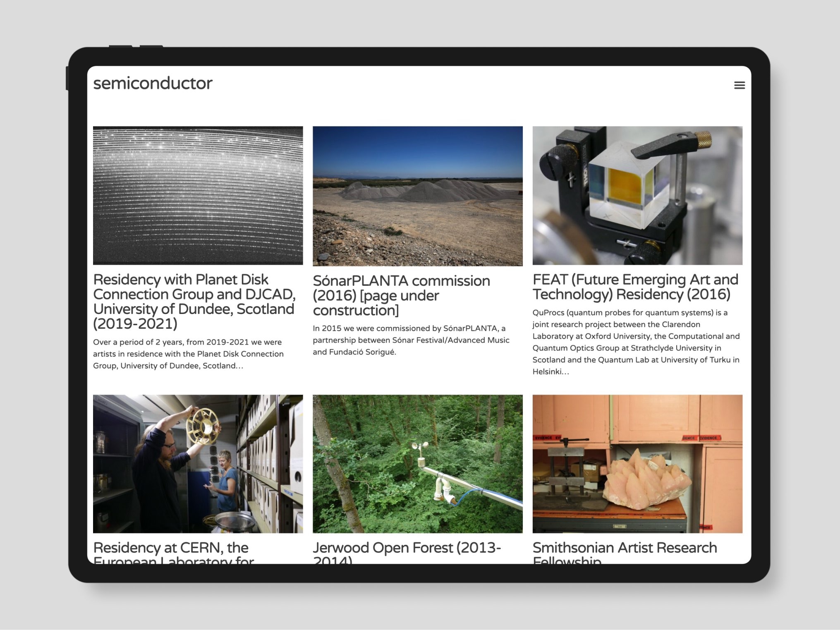Open the Planet Disk star trails thumbnail

click(198, 195)
